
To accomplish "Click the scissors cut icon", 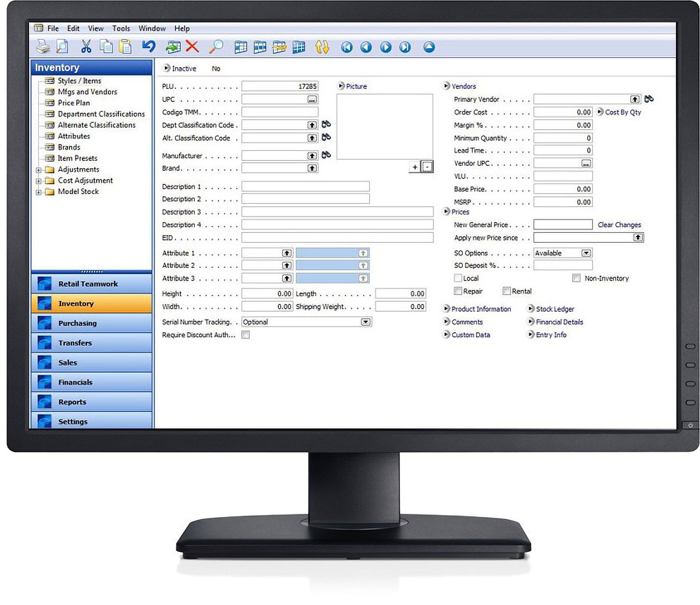I will coord(86,47).
